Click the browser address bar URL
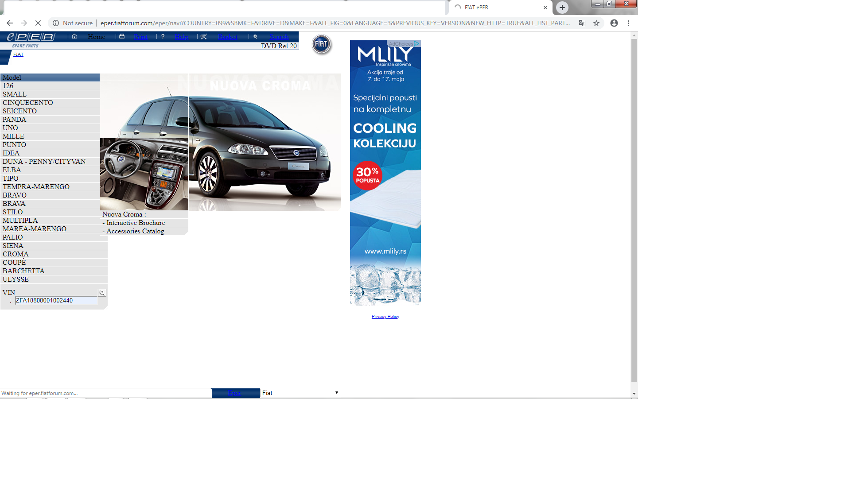This screenshot has height=488, width=868. tap(335, 23)
